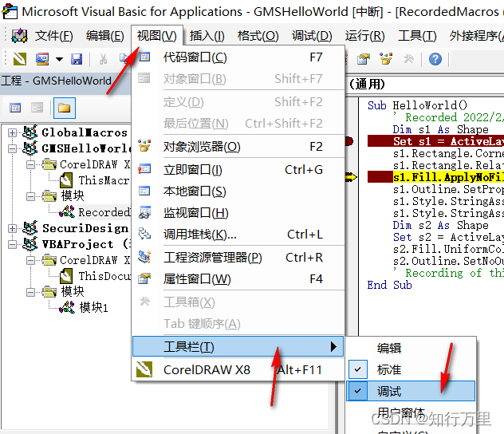Click the VBA application title icon

(10, 11)
